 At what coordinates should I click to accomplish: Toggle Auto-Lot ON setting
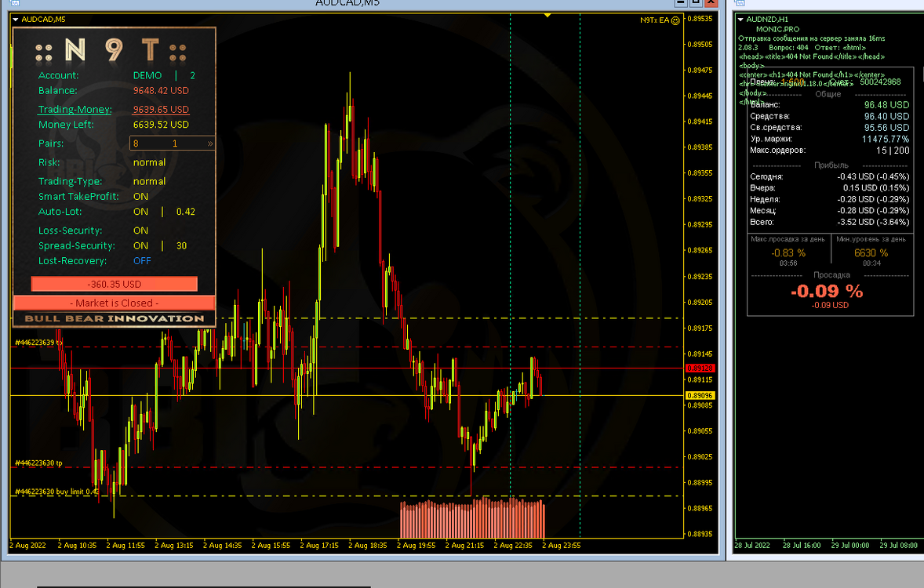[x=141, y=212]
